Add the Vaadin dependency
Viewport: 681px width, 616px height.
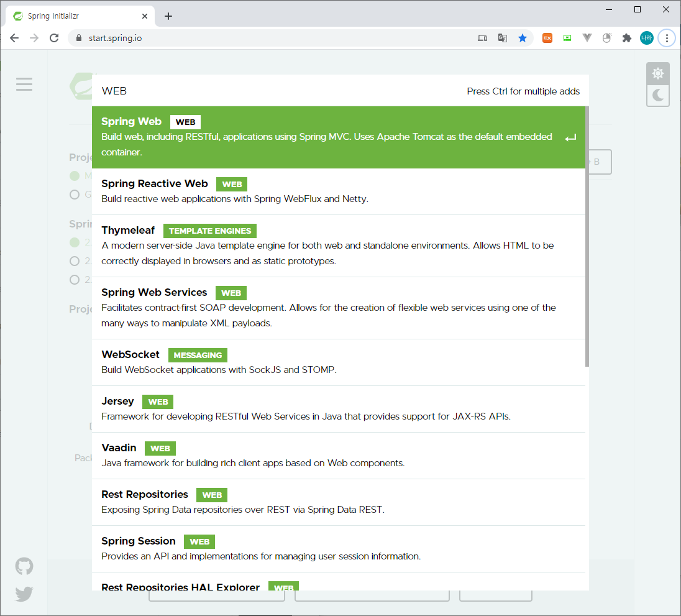point(339,456)
